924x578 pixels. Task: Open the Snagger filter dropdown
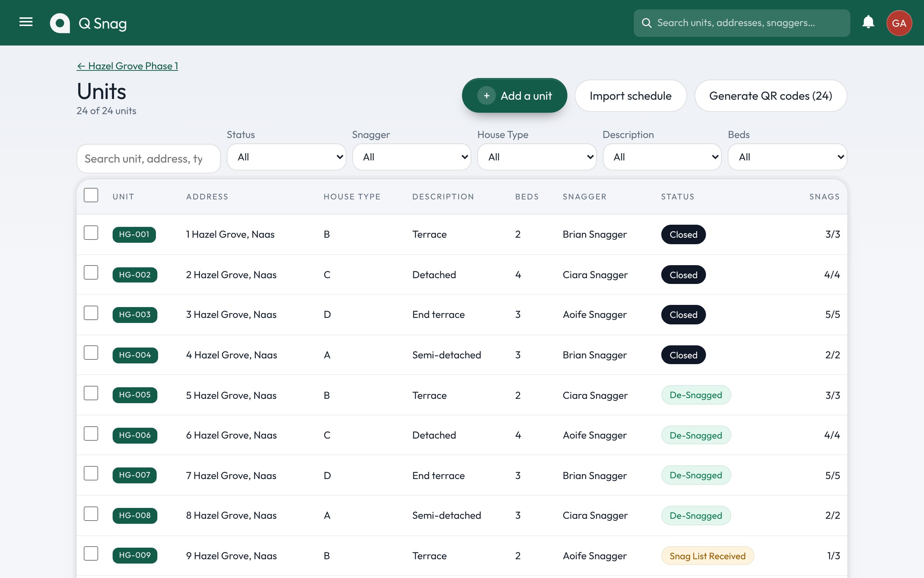411,157
